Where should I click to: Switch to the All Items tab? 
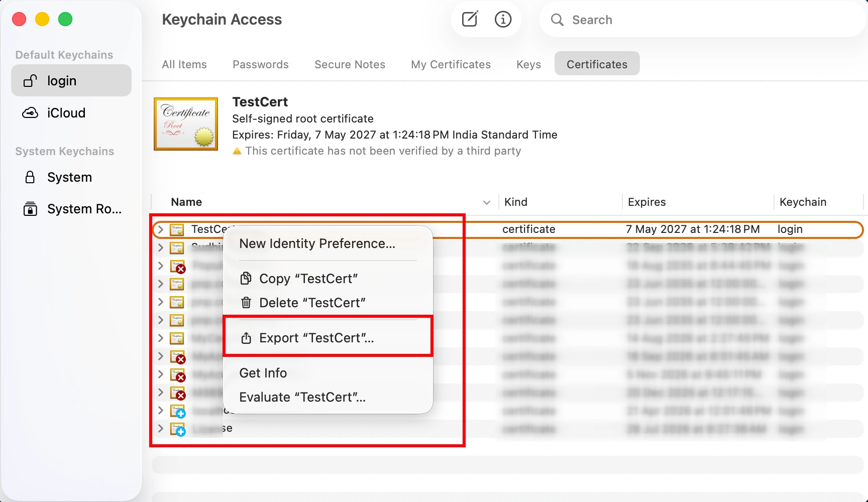pos(184,64)
